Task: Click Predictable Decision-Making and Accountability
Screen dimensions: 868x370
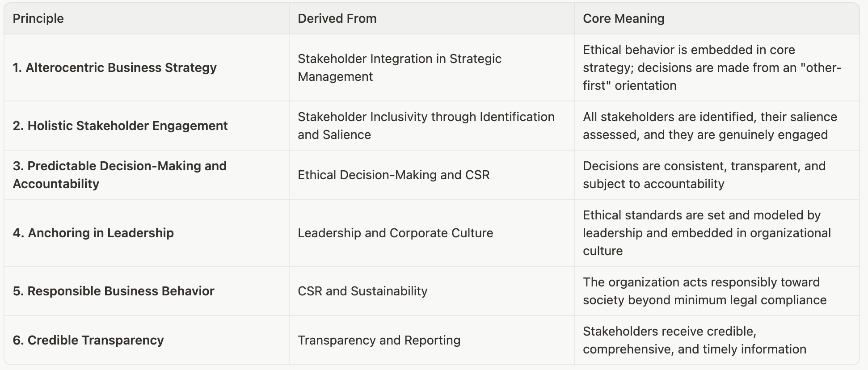Action: [x=120, y=175]
